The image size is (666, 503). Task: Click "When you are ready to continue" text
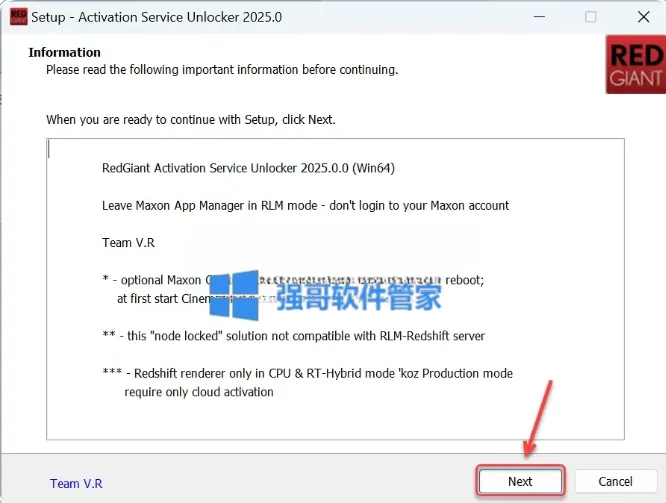click(x=191, y=120)
